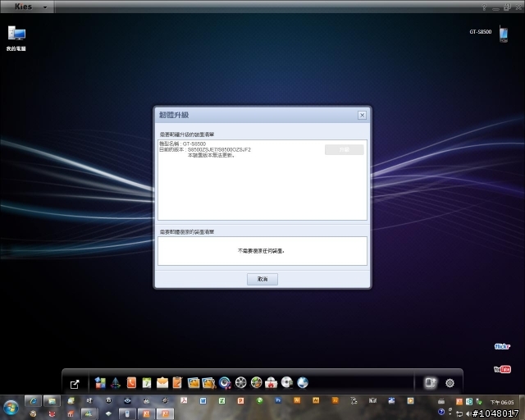
Task: Open the green film reel video editor
Action: point(256,382)
